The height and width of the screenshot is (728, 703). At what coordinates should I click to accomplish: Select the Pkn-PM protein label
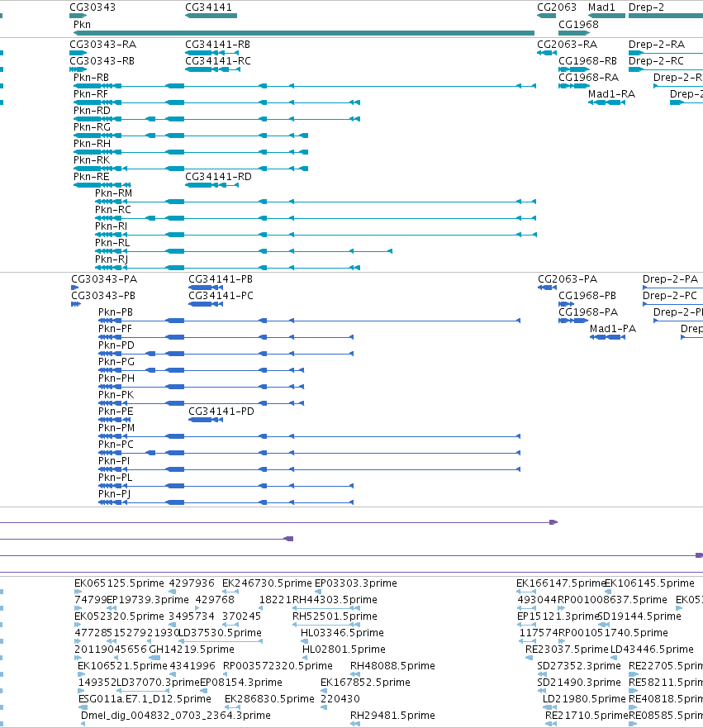[116, 428]
